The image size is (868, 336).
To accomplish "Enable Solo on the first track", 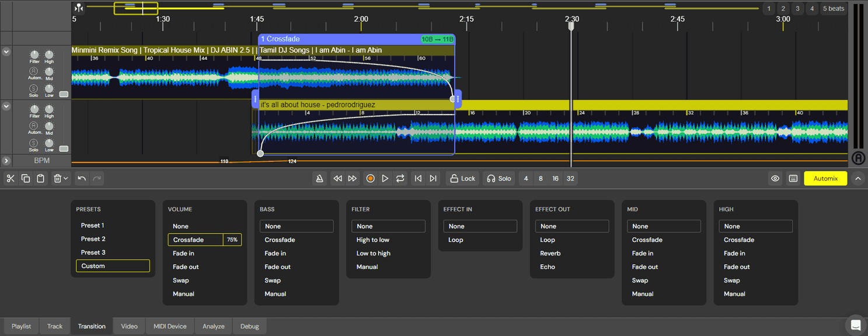I will tap(34, 88).
